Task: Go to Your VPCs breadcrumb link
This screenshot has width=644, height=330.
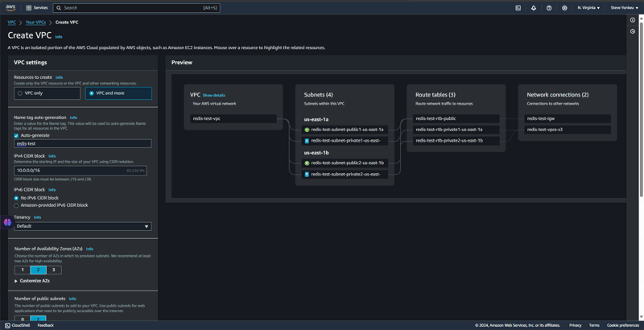Action: [35, 23]
